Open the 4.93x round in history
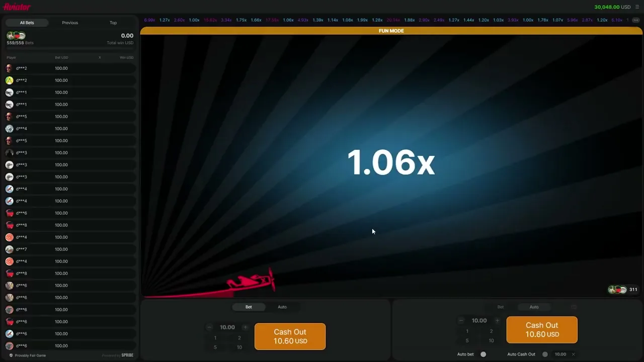 click(x=303, y=20)
